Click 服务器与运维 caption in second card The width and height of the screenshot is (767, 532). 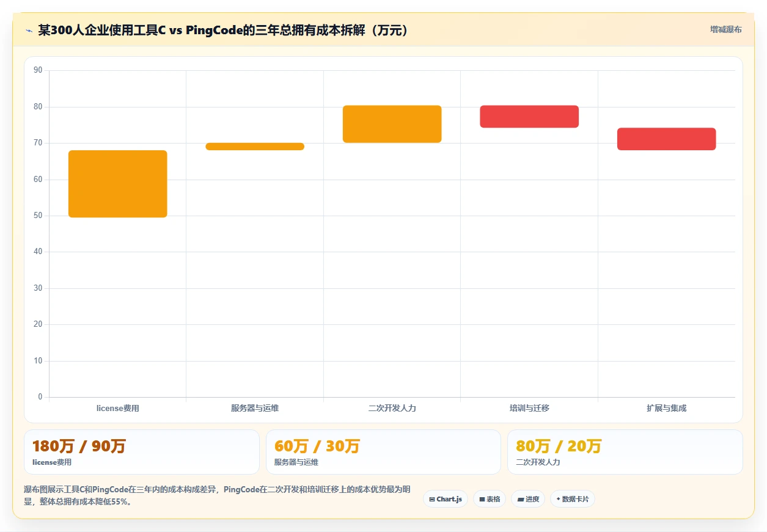[x=296, y=462]
